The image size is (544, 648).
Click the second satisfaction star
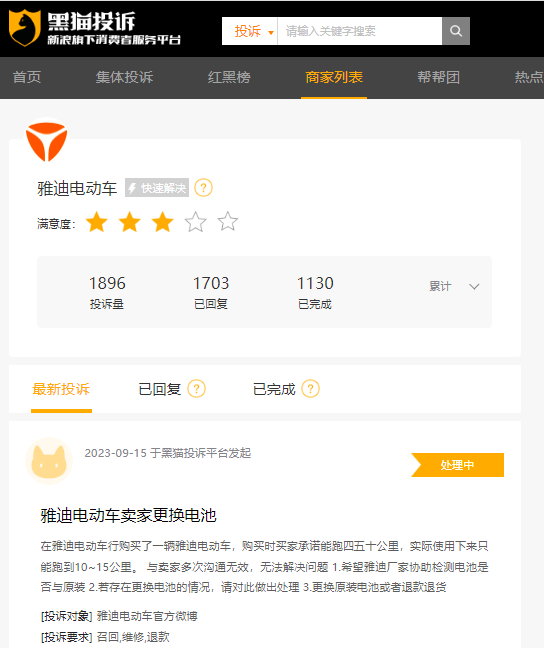tap(129, 222)
